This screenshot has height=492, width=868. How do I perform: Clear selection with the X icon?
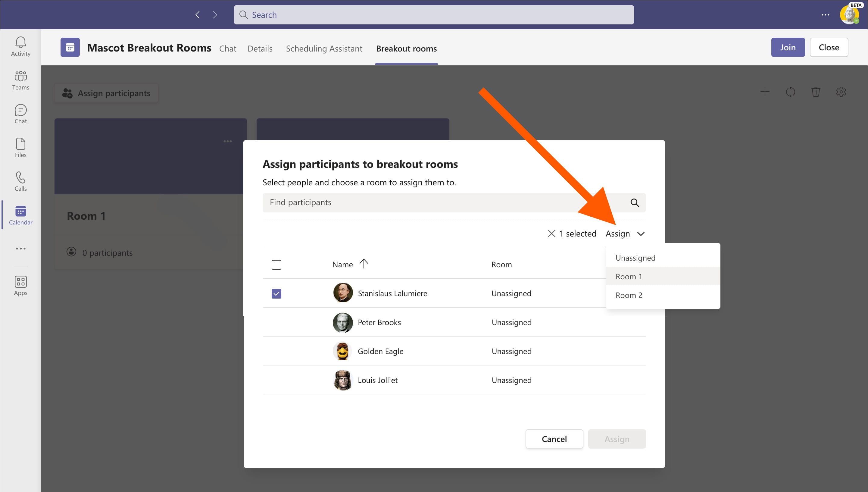pos(551,233)
